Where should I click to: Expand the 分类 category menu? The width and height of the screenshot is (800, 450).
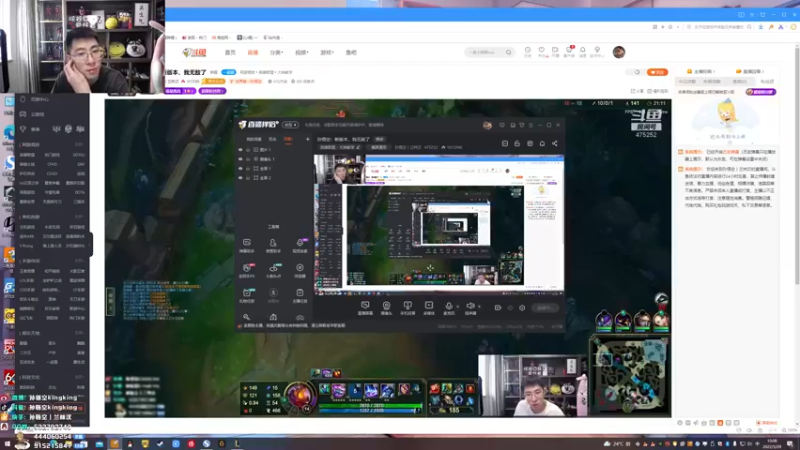[276, 53]
